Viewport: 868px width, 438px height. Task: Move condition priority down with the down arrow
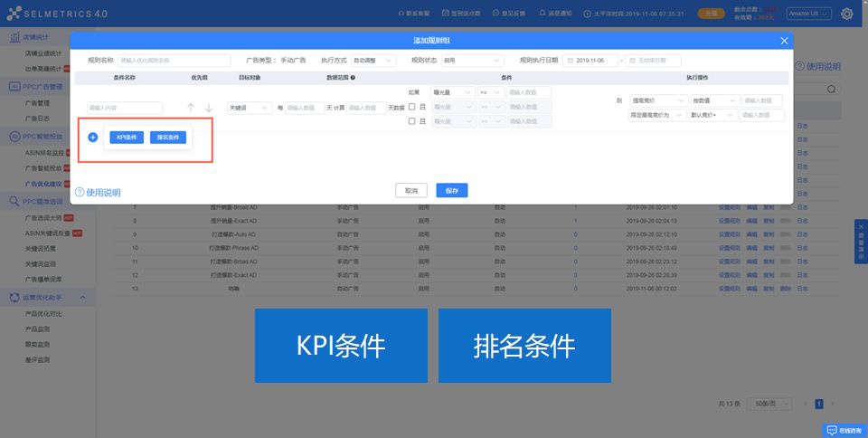coord(209,108)
